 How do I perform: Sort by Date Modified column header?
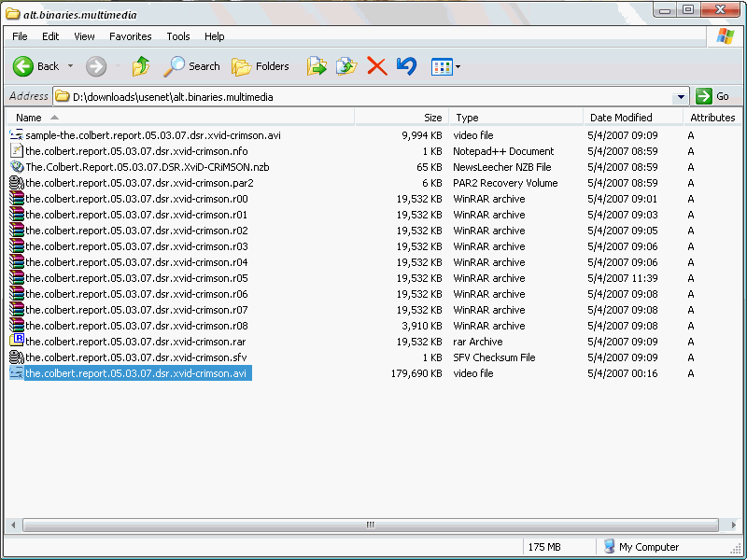pyautogui.click(x=634, y=118)
